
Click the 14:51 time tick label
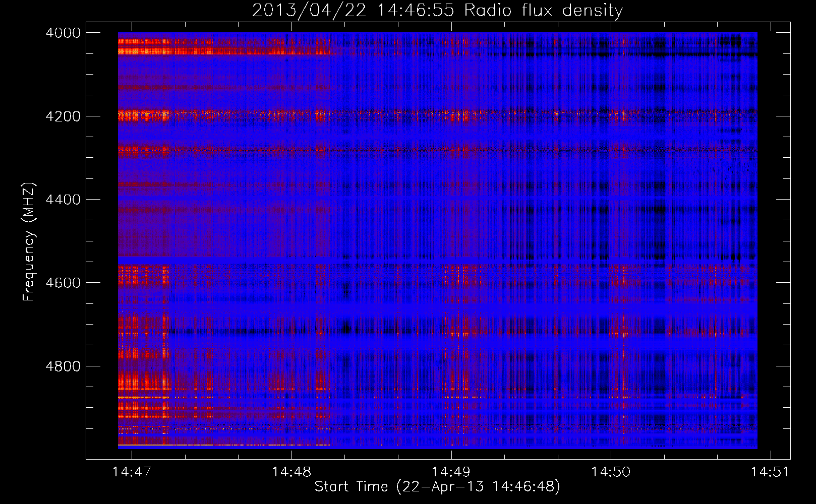(x=770, y=472)
